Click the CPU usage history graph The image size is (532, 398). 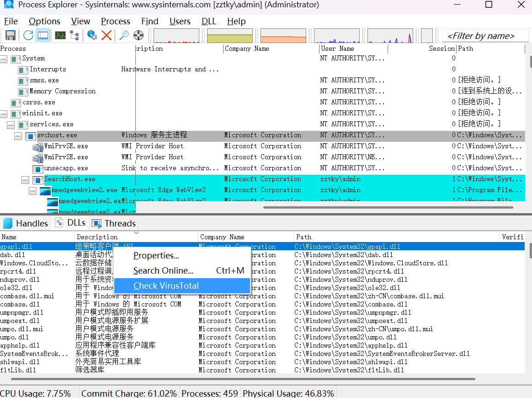pyautogui.click(x=176, y=36)
